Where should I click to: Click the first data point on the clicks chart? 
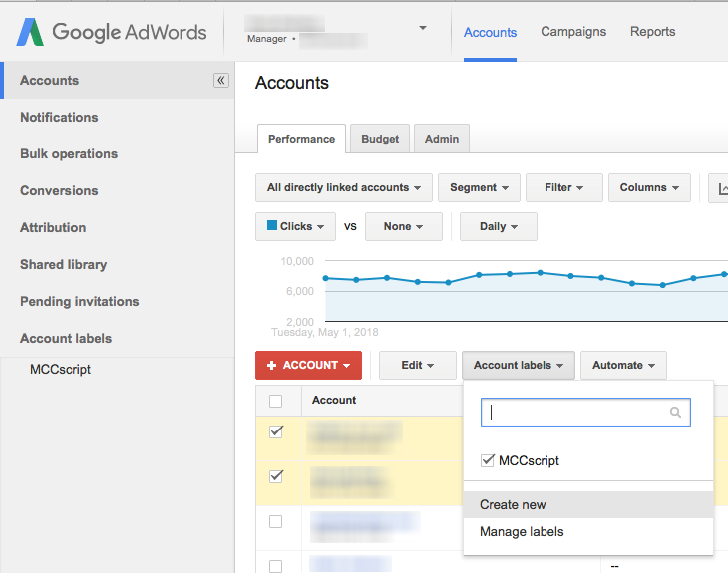pyautogui.click(x=326, y=278)
